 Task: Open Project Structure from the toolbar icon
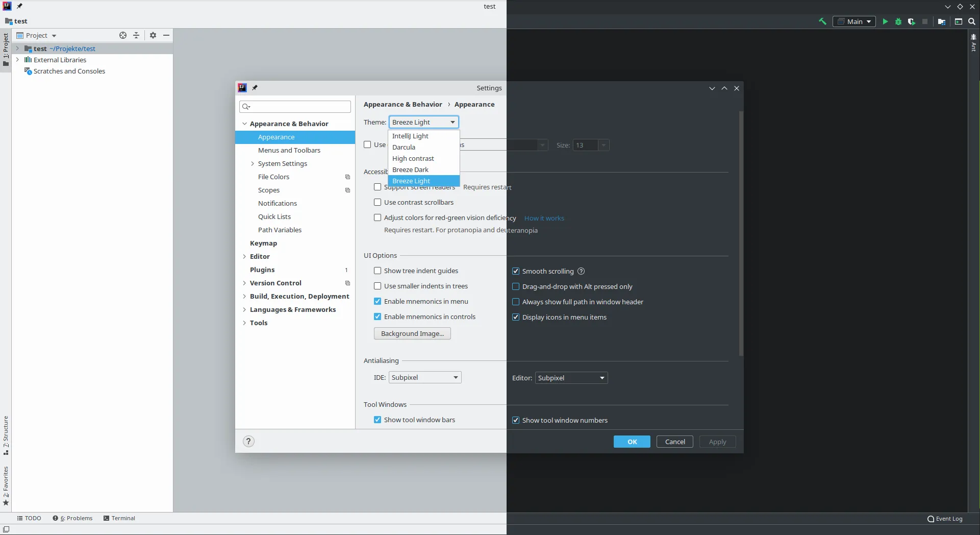[941, 21]
